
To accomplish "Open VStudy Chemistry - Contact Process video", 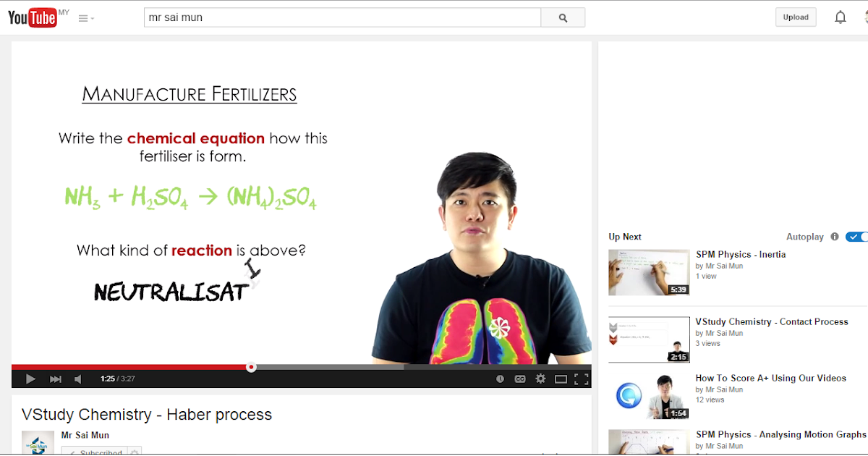I will pyautogui.click(x=772, y=321).
